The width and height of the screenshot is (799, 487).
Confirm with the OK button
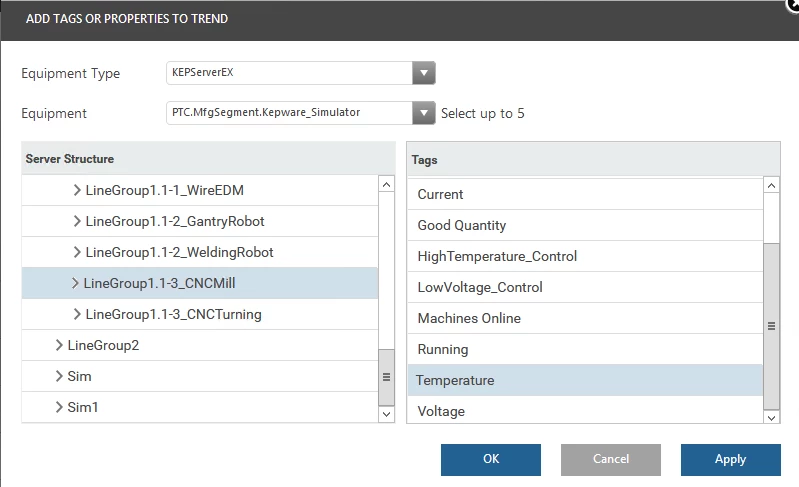[491, 459]
